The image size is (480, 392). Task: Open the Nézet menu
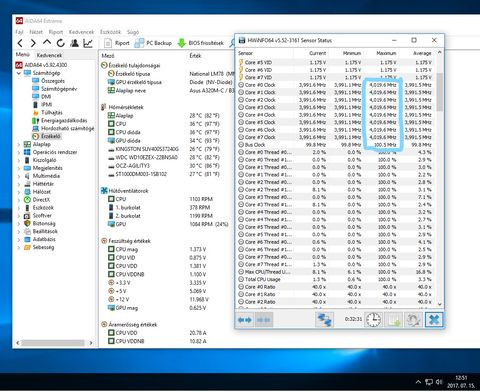click(36, 32)
